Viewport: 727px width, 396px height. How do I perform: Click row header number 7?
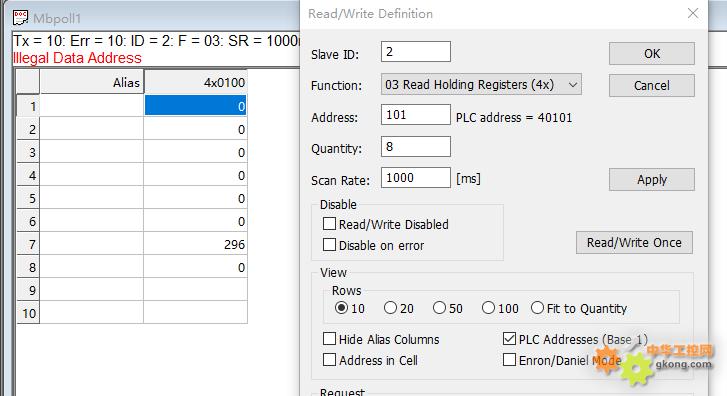click(28, 244)
